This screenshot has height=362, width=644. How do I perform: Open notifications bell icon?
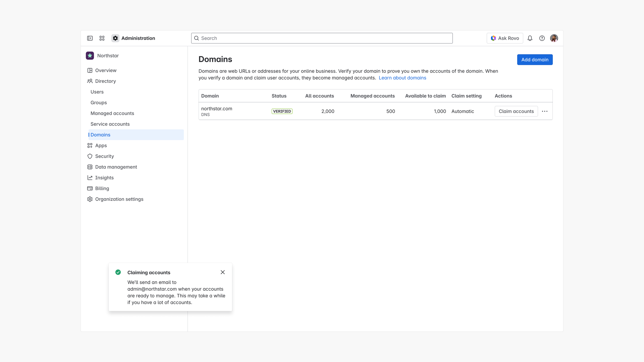tap(530, 38)
